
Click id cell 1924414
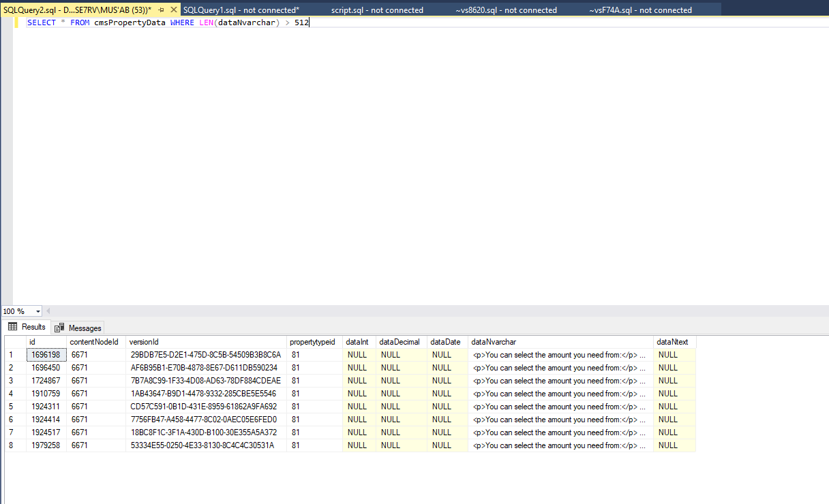46,420
